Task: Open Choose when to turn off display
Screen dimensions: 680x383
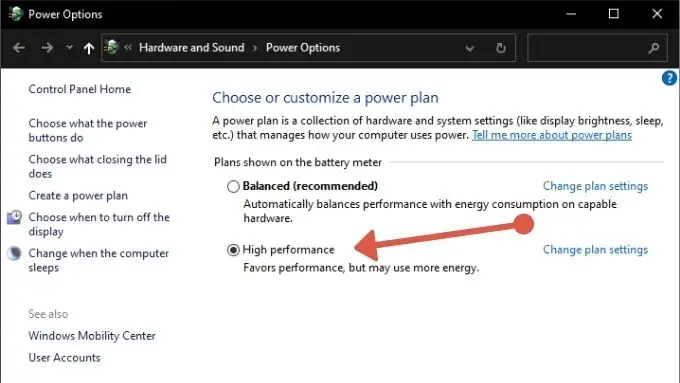Action: [99, 224]
